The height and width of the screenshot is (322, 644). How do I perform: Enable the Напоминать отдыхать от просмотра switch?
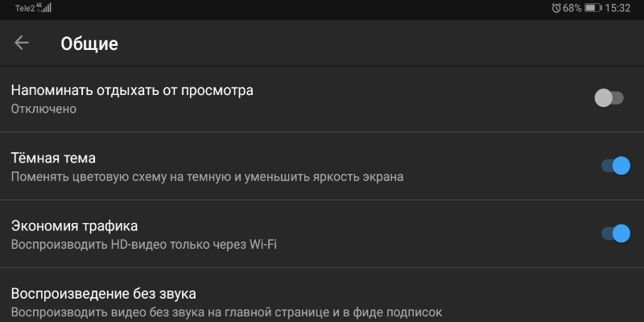[609, 98]
